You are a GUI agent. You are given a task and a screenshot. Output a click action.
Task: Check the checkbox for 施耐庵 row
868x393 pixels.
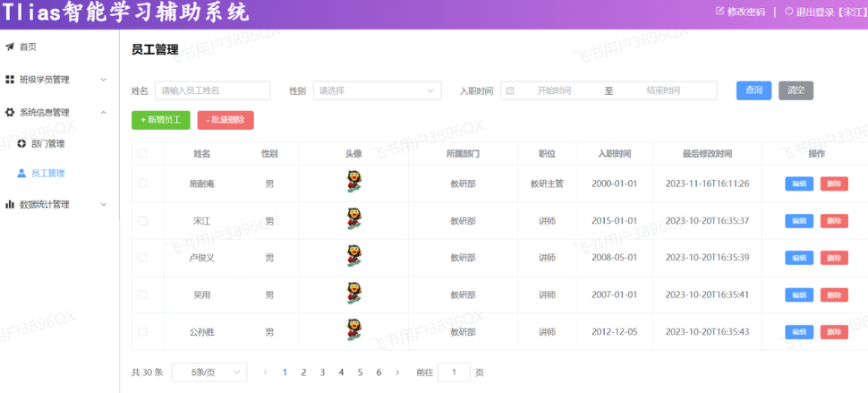143,184
